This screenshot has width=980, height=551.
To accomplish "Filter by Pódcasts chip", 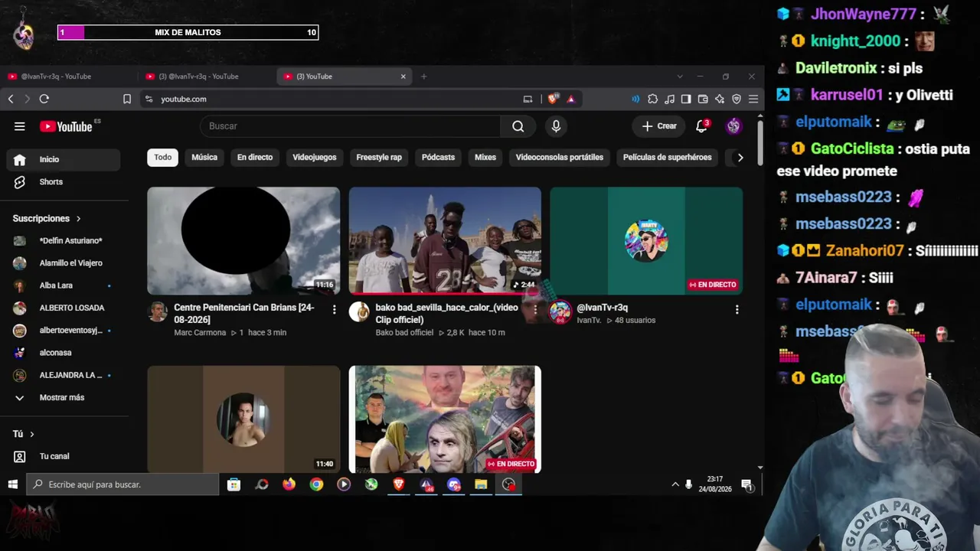I will pyautogui.click(x=439, y=158).
